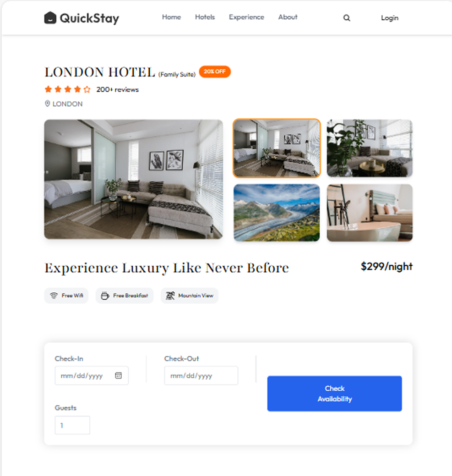Open the Home nav item

tap(171, 17)
